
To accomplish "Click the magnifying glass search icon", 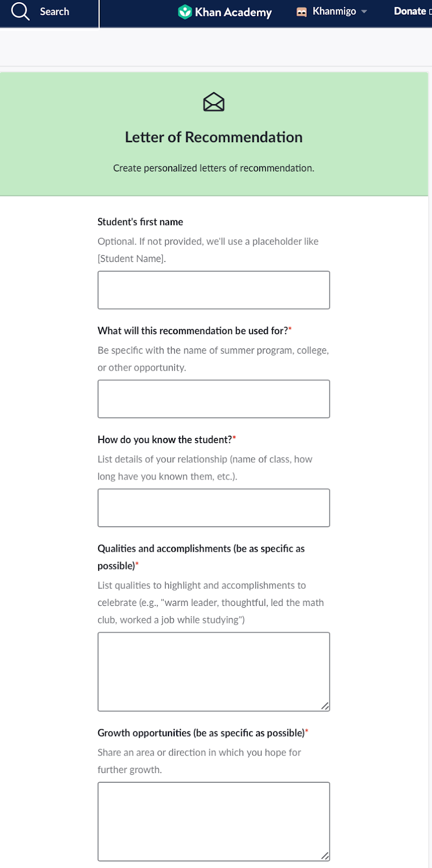I will (20, 11).
